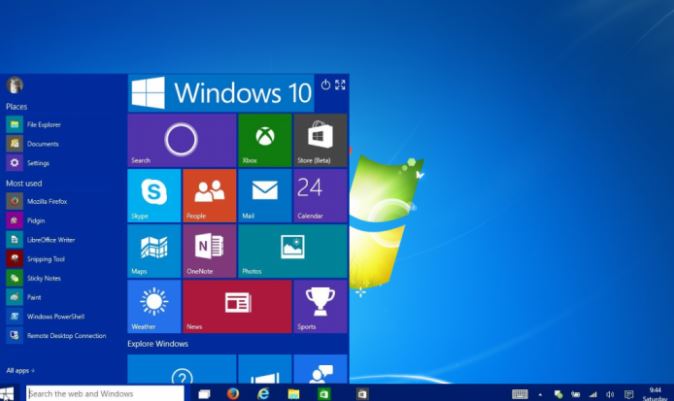Launch Pidgin from Most used

coord(26,220)
